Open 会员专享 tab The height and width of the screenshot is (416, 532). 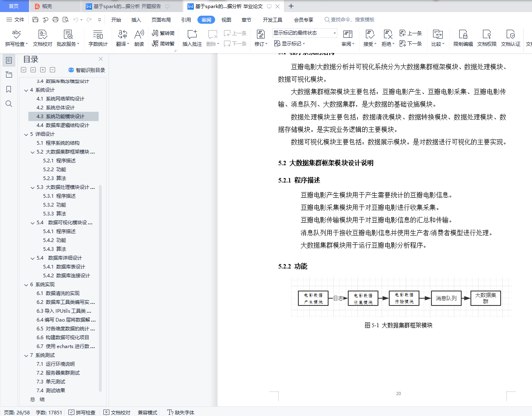[304, 20]
